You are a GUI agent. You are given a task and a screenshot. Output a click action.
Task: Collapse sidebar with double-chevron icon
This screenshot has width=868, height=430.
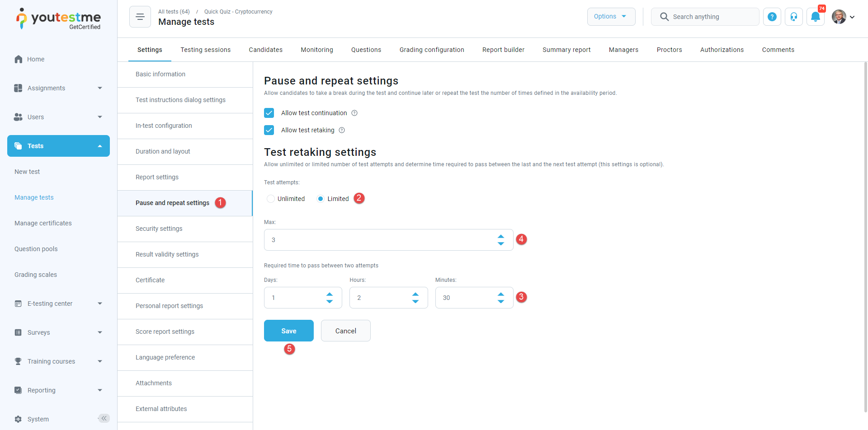[104, 418]
